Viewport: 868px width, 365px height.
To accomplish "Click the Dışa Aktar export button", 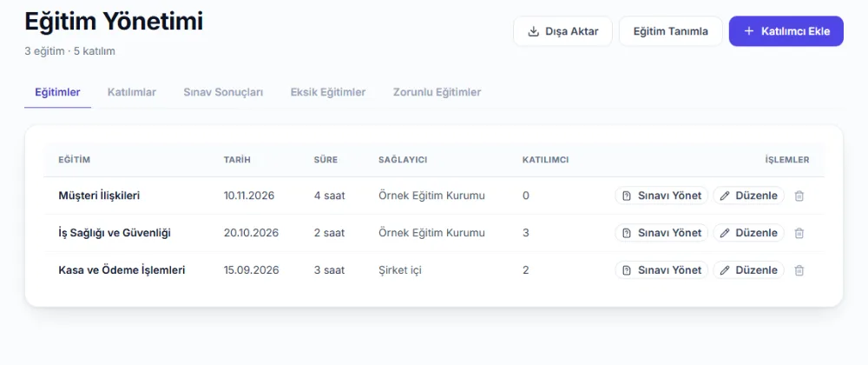I will (562, 31).
